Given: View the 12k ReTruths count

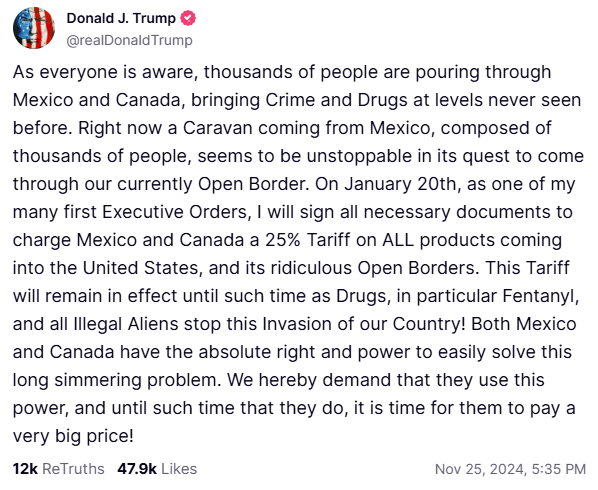Looking at the screenshot, I should (25, 469).
